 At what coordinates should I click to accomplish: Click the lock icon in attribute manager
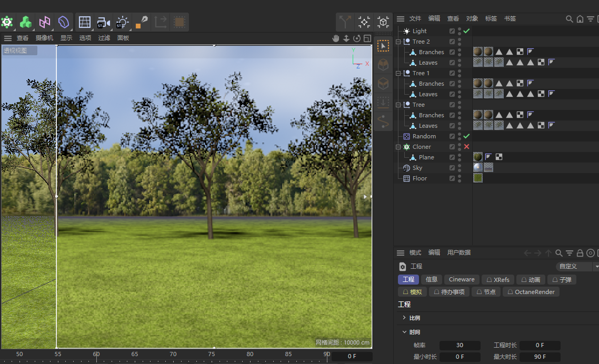580,253
